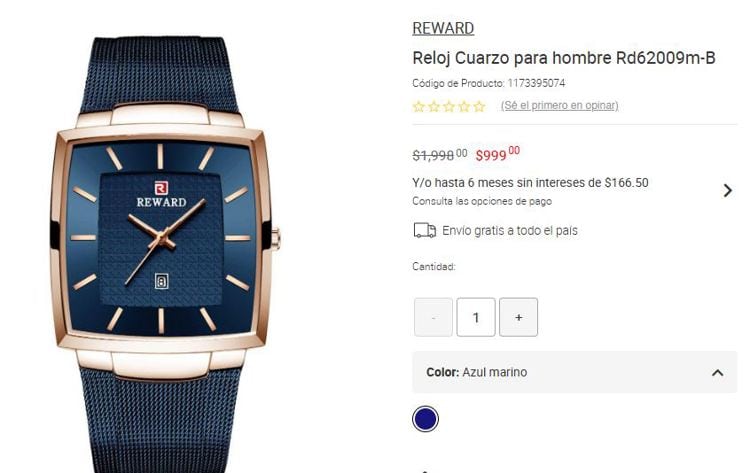Select the navy blue color swatch
Viewport: 750px width, 473px height.
click(x=425, y=419)
